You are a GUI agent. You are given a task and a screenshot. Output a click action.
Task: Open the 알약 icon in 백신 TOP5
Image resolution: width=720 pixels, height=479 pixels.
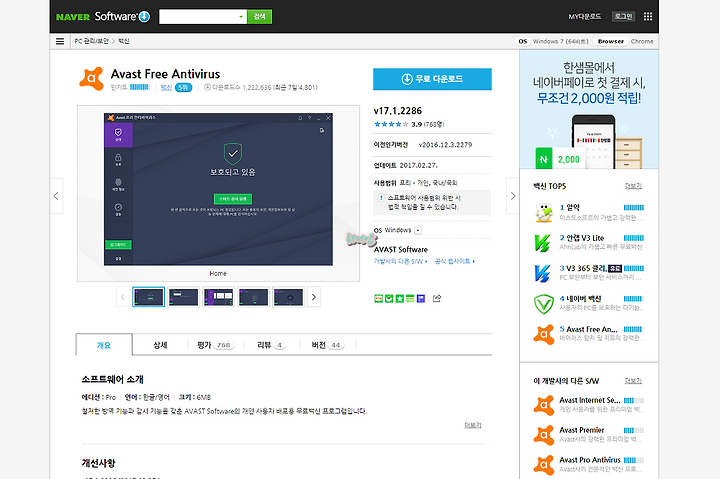point(544,213)
